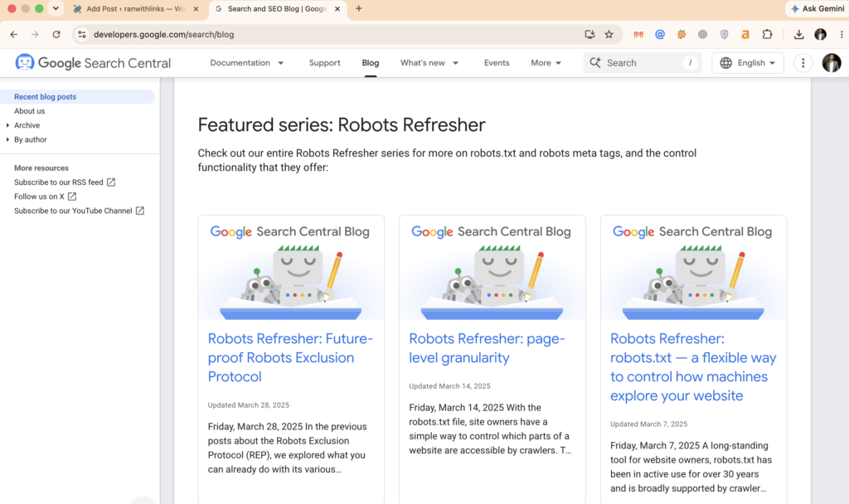
Task: Click the shield extension icon
Action: tap(725, 34)
